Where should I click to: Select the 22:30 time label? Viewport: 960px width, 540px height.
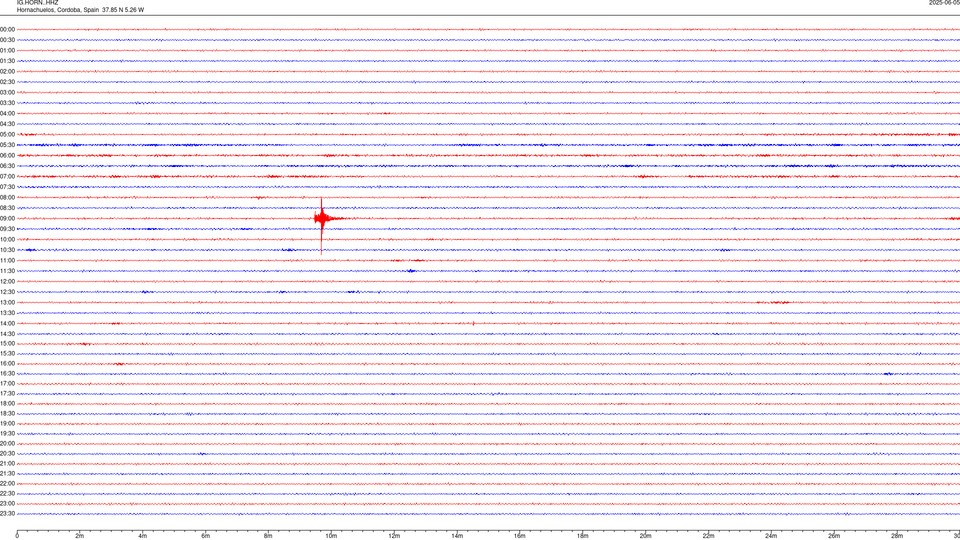tap(7, 493)
